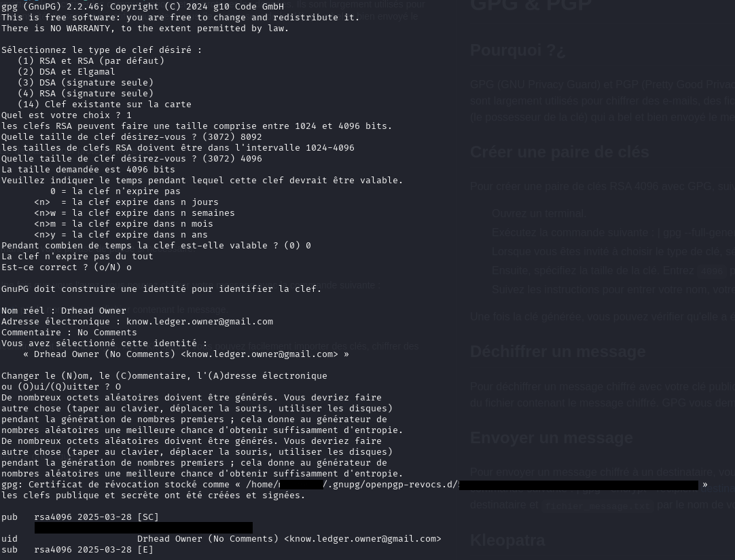Image resolution: width=735 pixels, height=560 pixels.
Task: Click the 'Nom réel : Drhead Owner' line
Action: pos(63,311)
